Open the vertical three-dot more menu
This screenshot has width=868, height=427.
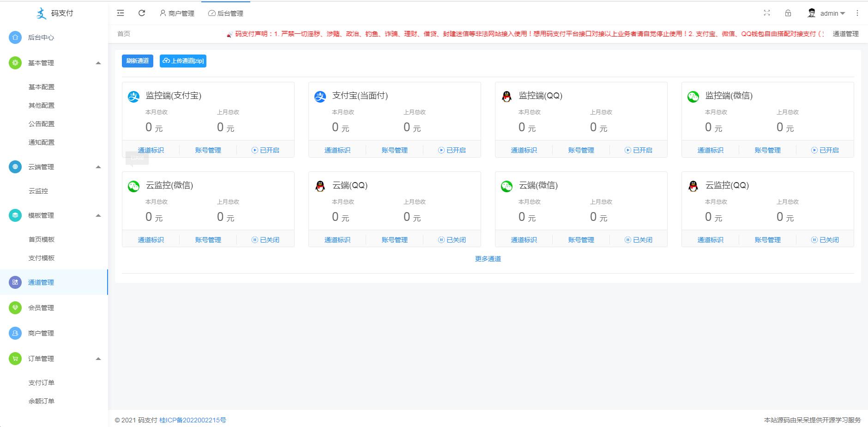coord(857,13)
